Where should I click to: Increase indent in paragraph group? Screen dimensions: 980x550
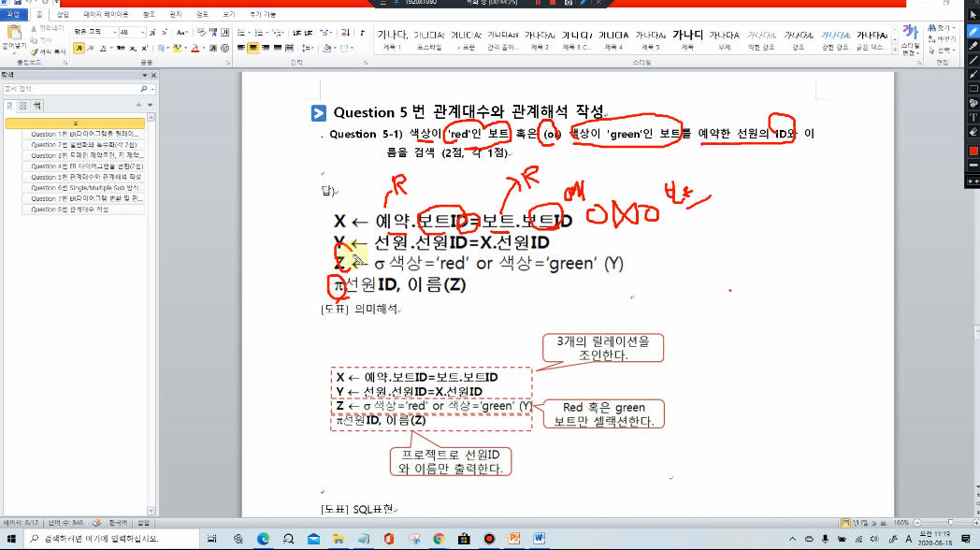tap(308, 33)
